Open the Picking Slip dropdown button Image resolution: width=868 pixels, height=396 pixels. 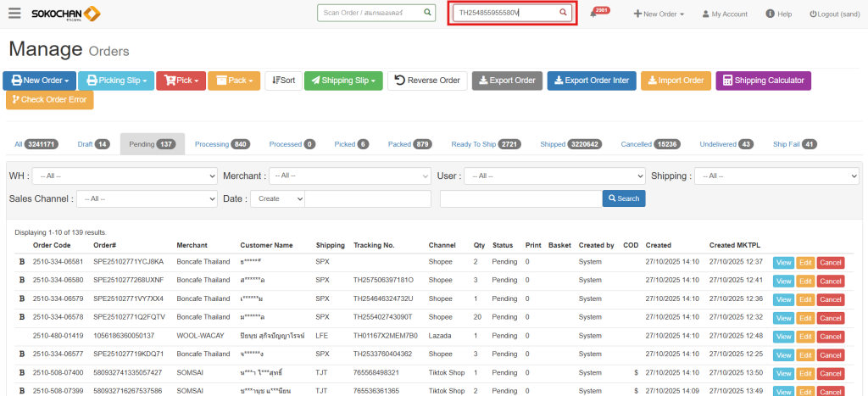[116, 81]
